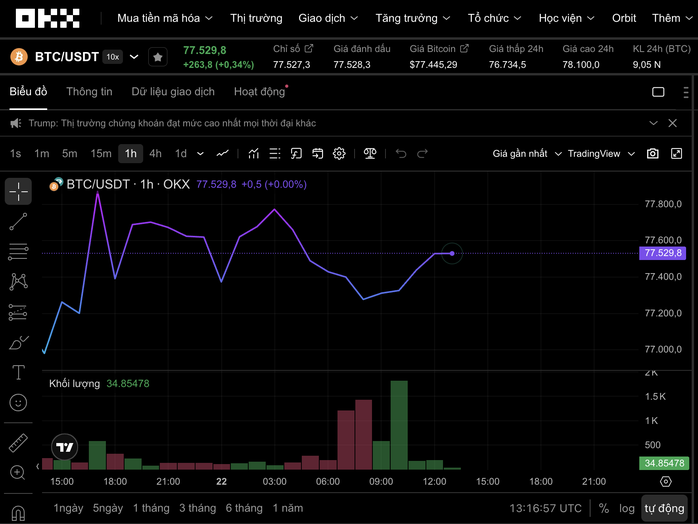
Task: Switch to the Biểu đồ tab
Action: tap(28, 92)
